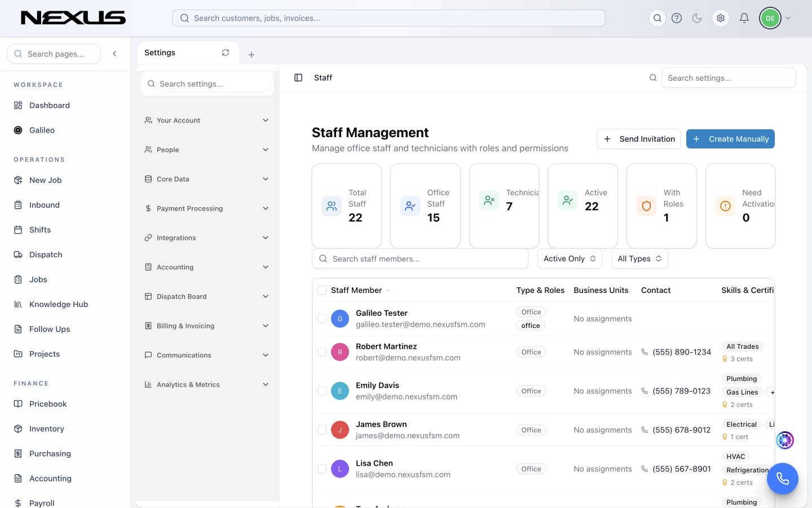Expand Billing & Invoicing settings

(207, 326)
